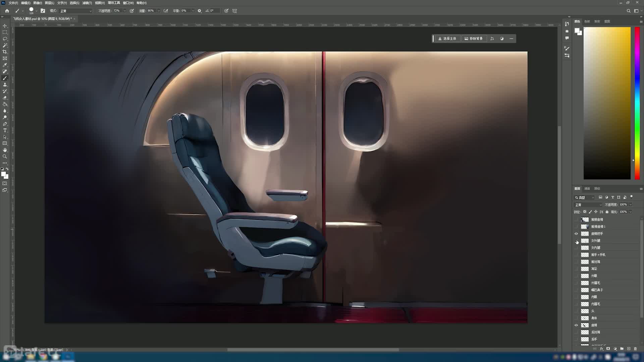644x362 pixels.
Task: Click the brush angle input field
Action: (215, 11)
